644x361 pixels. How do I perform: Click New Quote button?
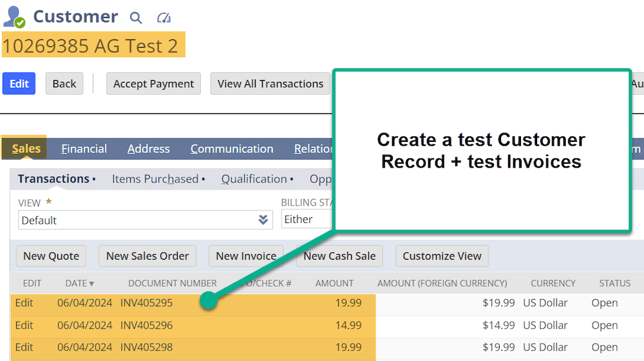[51, 256]
